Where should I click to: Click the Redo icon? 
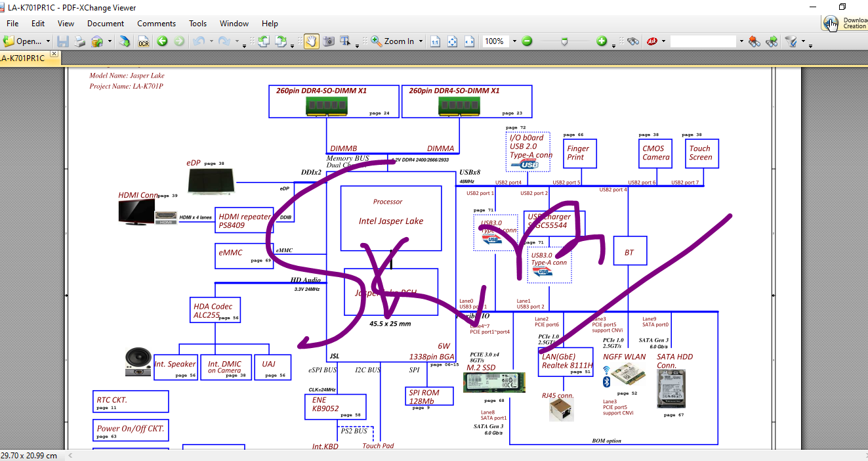224,41
